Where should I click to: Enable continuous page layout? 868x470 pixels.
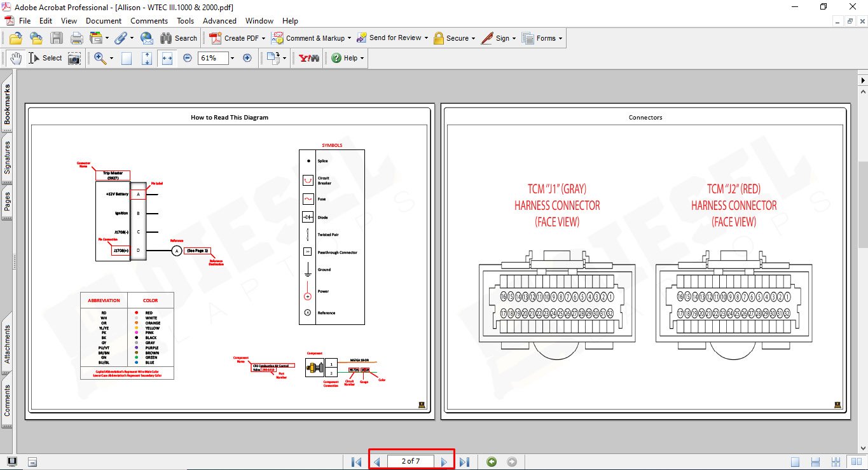point(816,462)
